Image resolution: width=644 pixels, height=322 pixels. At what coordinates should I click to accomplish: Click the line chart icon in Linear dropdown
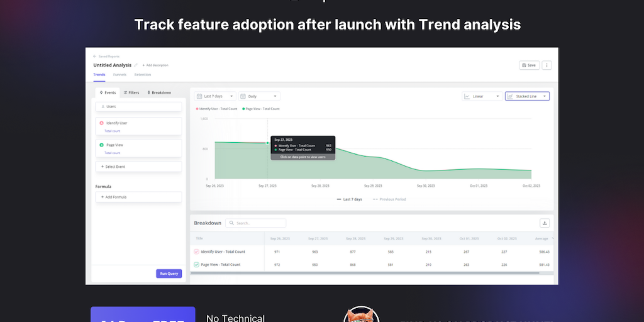coord(467,96)
